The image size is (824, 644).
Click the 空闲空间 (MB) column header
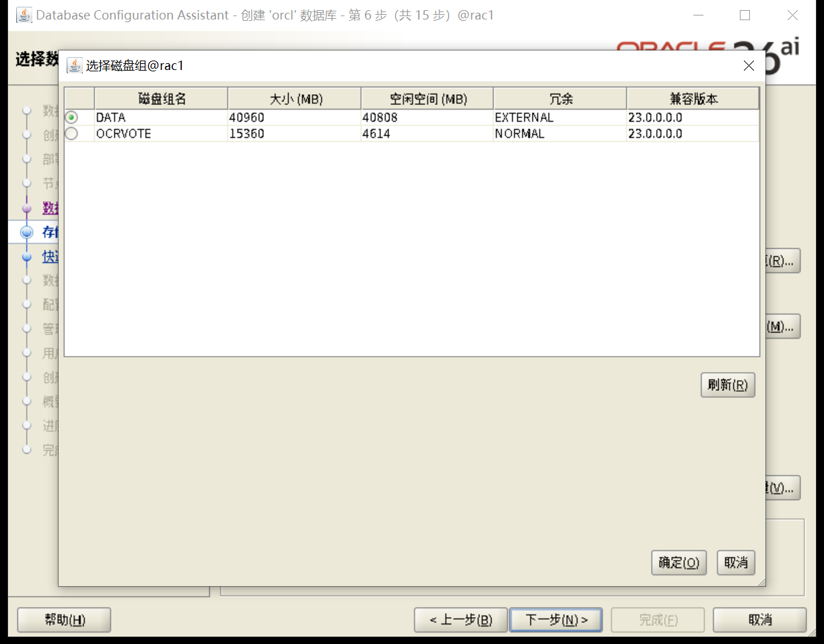[427, 99]
